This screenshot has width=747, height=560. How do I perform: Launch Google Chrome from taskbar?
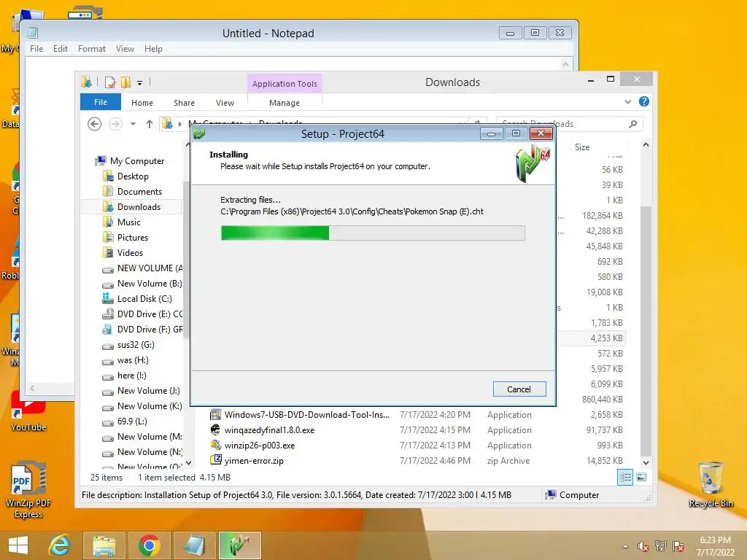(x=149, y=545)
